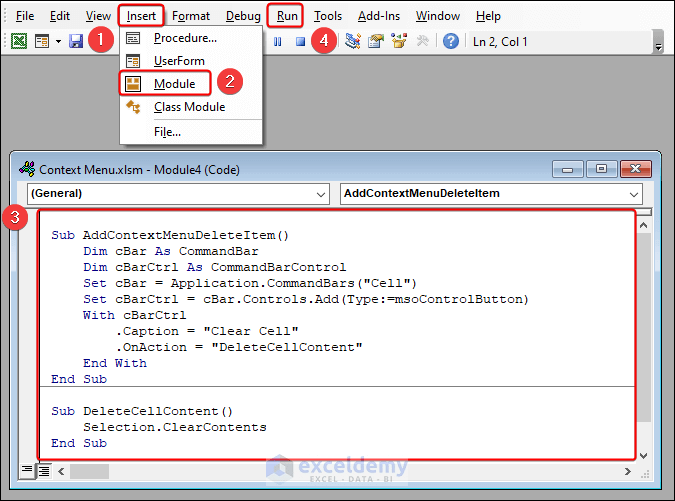Click the .Caption = "Clear Cell" line
The image size is (675, 501).
(x=207, y=331)
